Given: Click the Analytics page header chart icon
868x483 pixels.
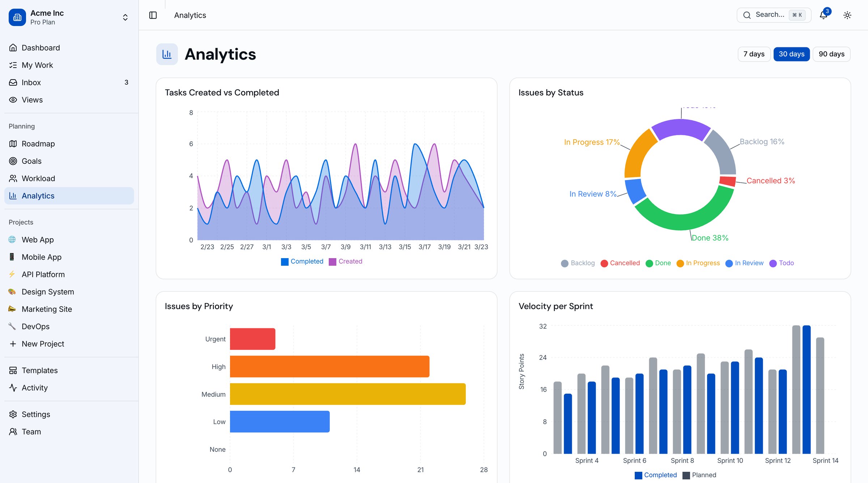Looking at the screenshot, I should [x=167, y=54].
